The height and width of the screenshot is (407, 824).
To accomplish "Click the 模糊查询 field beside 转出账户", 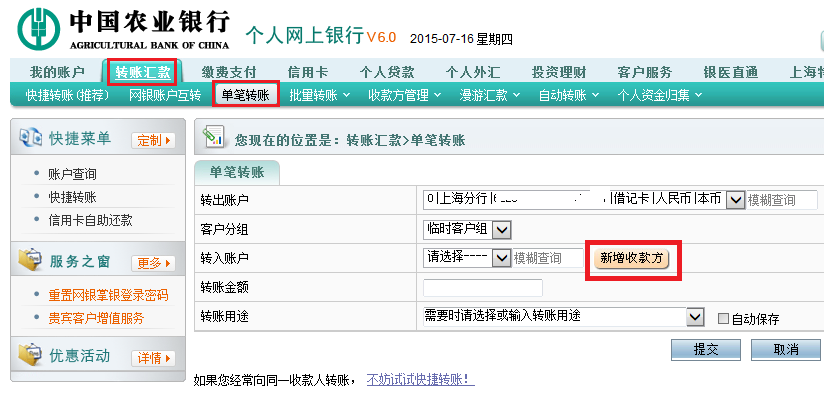I will (781, 200).
